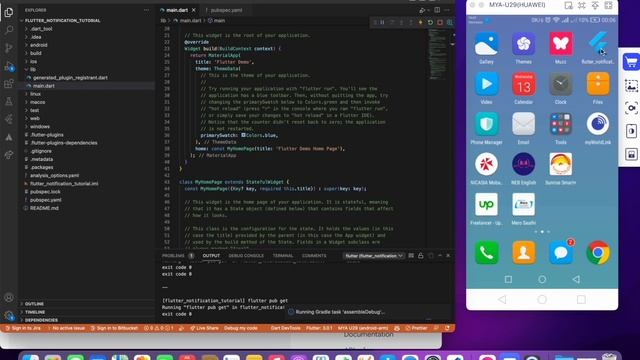The image size is (640, 360).
Task: Open Widget Inspector debug toolbar icon
Action: [x=449, y=22]
